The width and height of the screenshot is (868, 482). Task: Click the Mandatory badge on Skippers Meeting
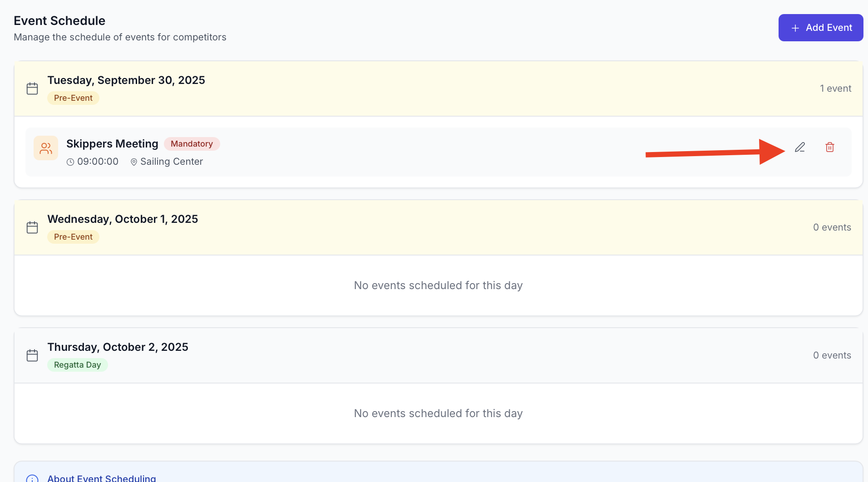coord(192,143)
